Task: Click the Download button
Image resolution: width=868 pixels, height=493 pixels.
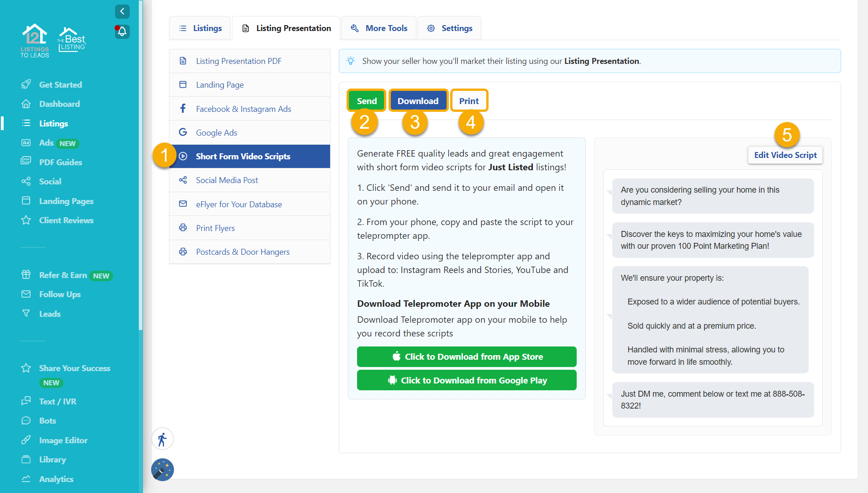Action: point(418,101)
